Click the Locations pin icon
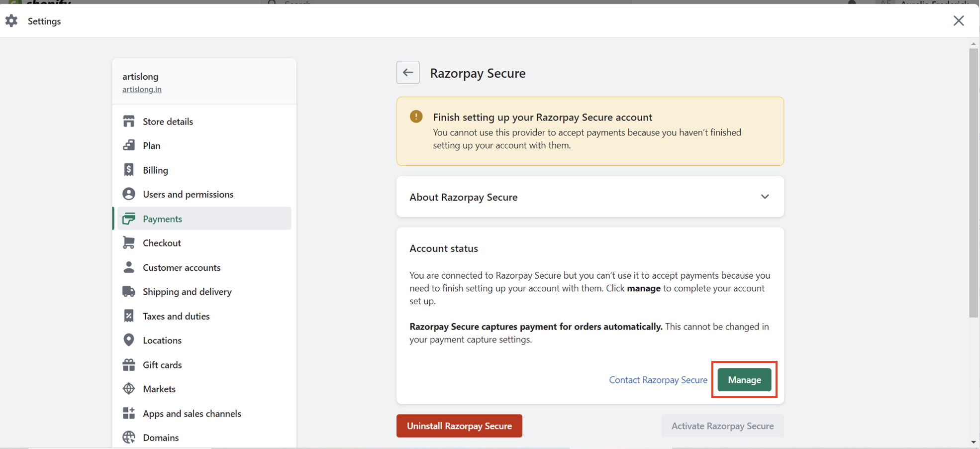 click(129, 340)
